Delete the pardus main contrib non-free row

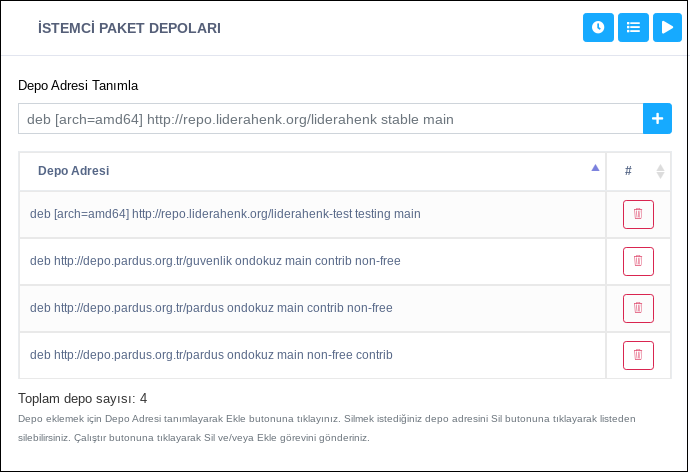click(638, 308)
